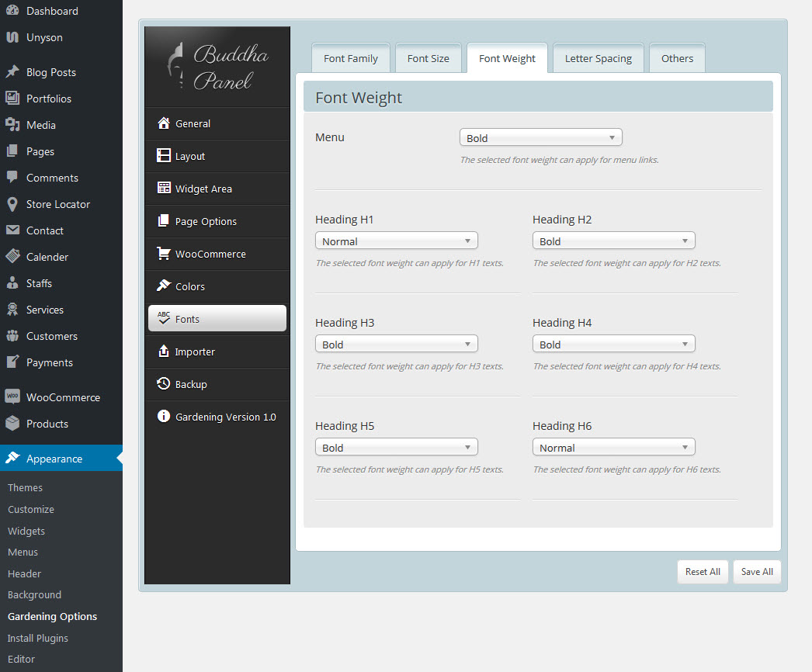Open the Heading H5 weight dropdown
Viewport: 812px width, 672px height.
click(x=396, y=447)
